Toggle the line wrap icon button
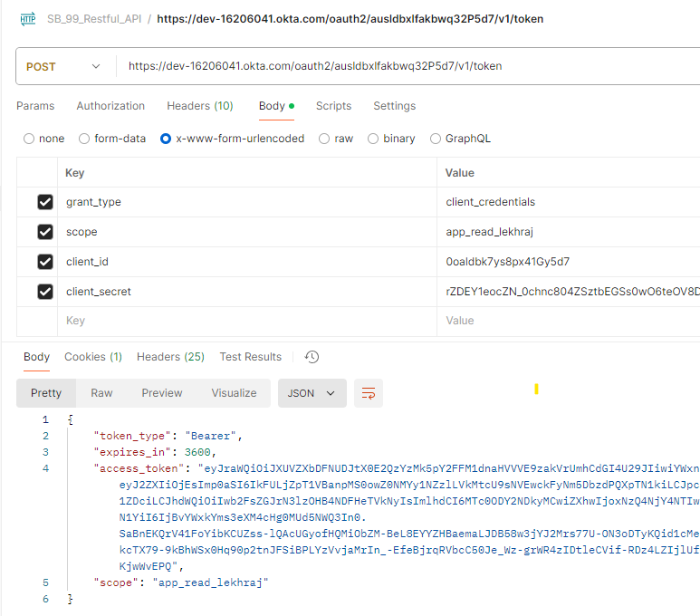The height and width of the screenshot is (616, 700). pos(369,393)
